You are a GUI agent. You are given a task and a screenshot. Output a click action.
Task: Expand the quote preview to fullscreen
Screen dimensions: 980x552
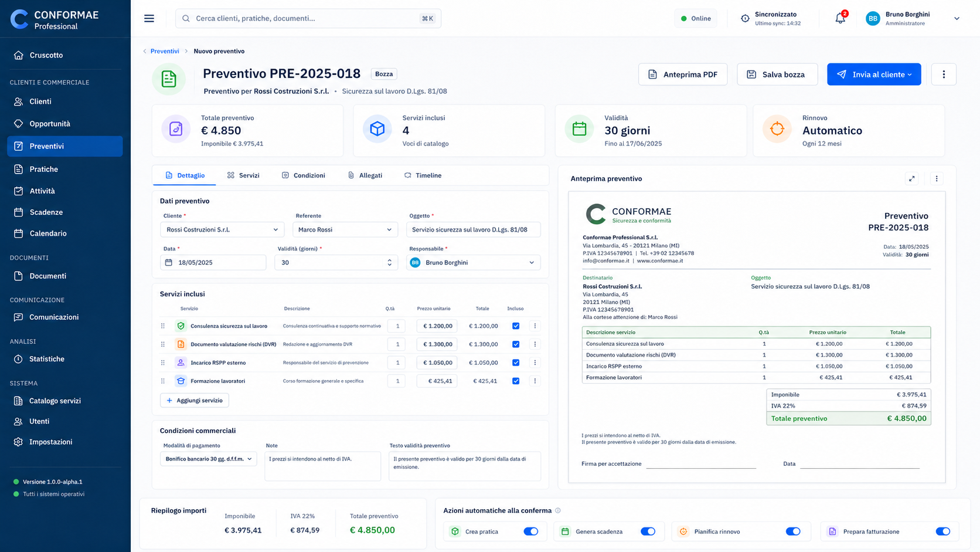(x=912, y=179)
